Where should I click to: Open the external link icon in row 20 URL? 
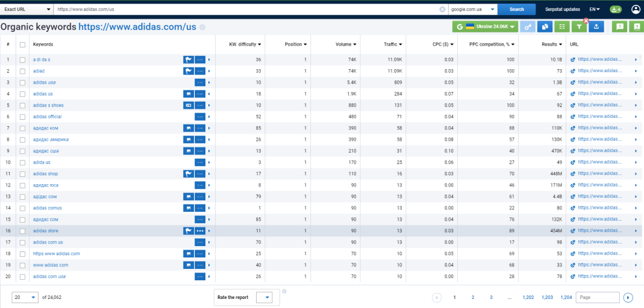573,277
